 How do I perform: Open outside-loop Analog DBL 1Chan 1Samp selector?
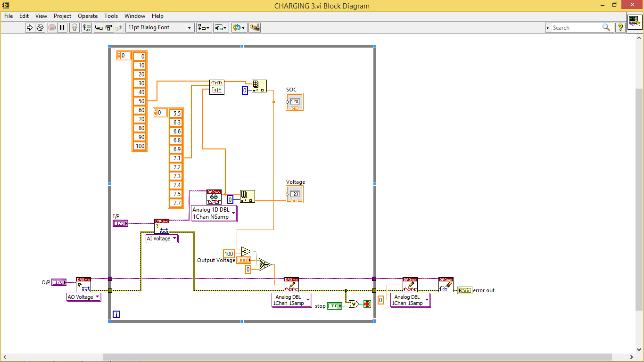tap(410, 300)
